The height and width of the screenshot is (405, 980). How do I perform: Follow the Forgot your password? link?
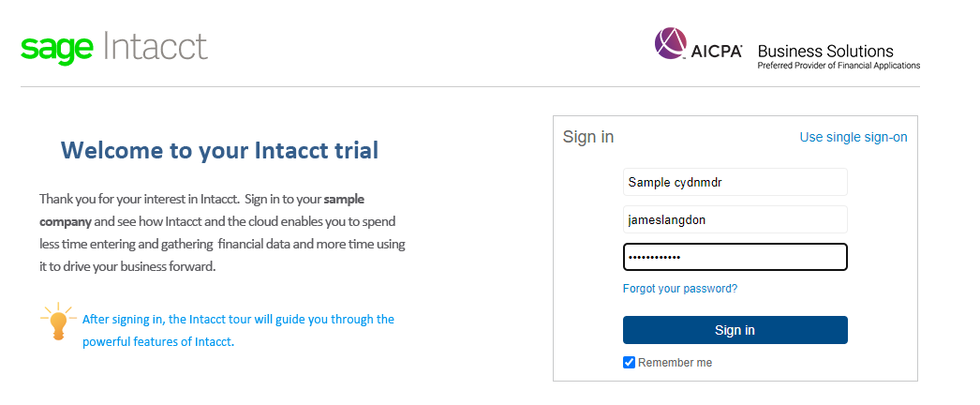pos(680,289)
